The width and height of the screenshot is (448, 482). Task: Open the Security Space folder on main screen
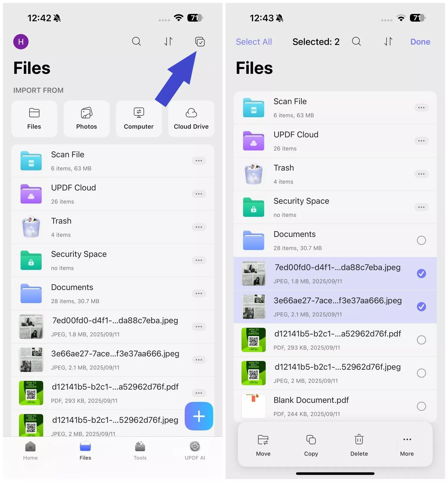(x=113, y=260)
